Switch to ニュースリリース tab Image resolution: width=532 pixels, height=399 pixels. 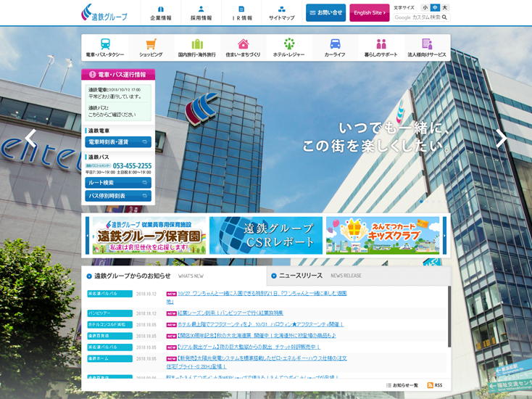(359, 276)
